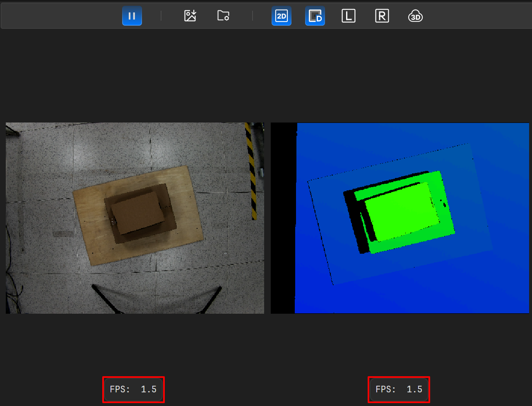Pick the bright green box region
This screenshot has width=532, height=406.
point(402,211)
